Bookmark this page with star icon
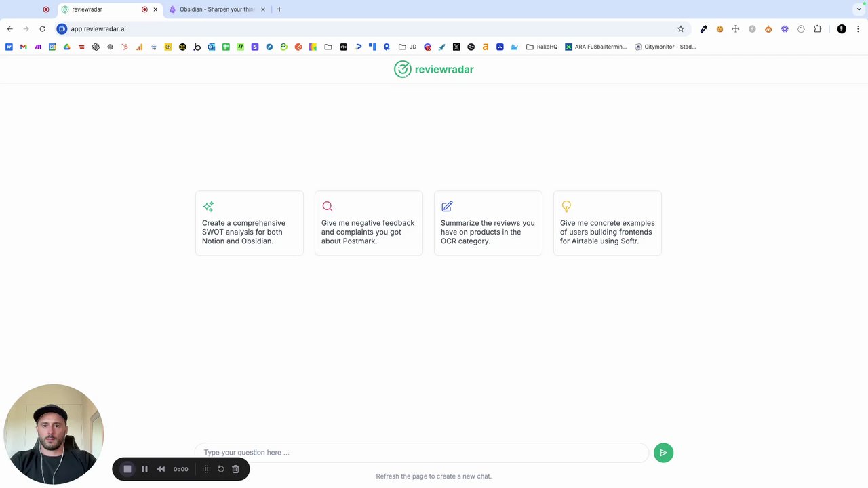The width and height of the screenshot is (868, 488). point(681,29)
